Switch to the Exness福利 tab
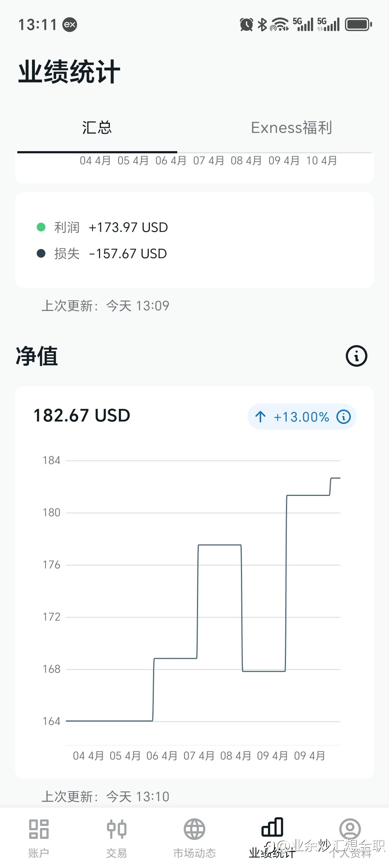The height and width of the screenshot is (868, 389). 292,128
